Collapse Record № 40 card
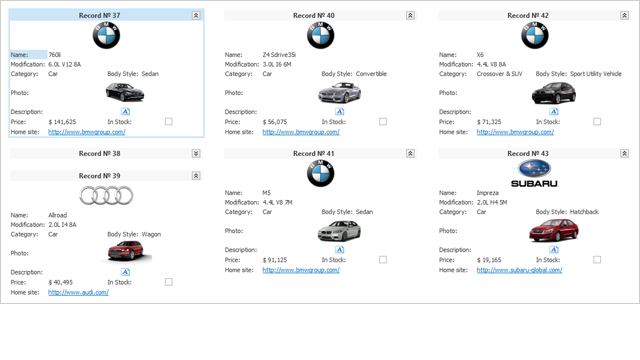Image resolution: width=640 pixels, height=360 pixels. 410,16
